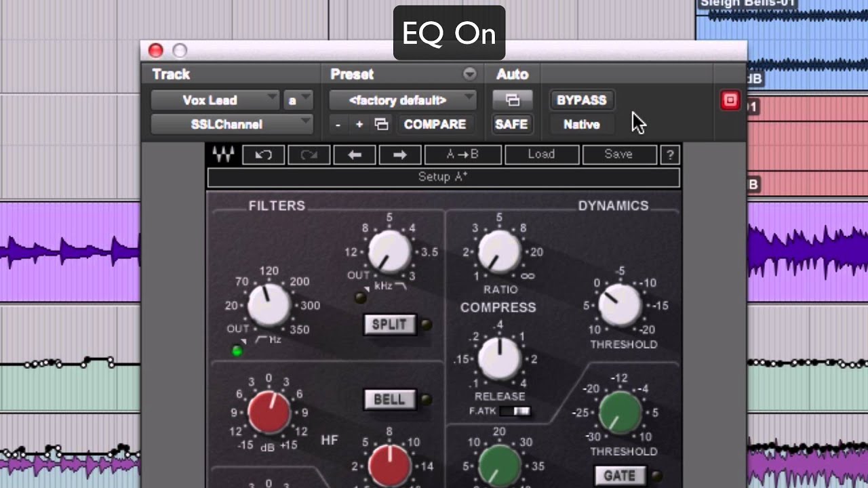Image resolution: width=868 pixels, height=488 pixels.
Task: Toggle the HF BELL button
Action: pyautogui.click(x=389, y=400)
